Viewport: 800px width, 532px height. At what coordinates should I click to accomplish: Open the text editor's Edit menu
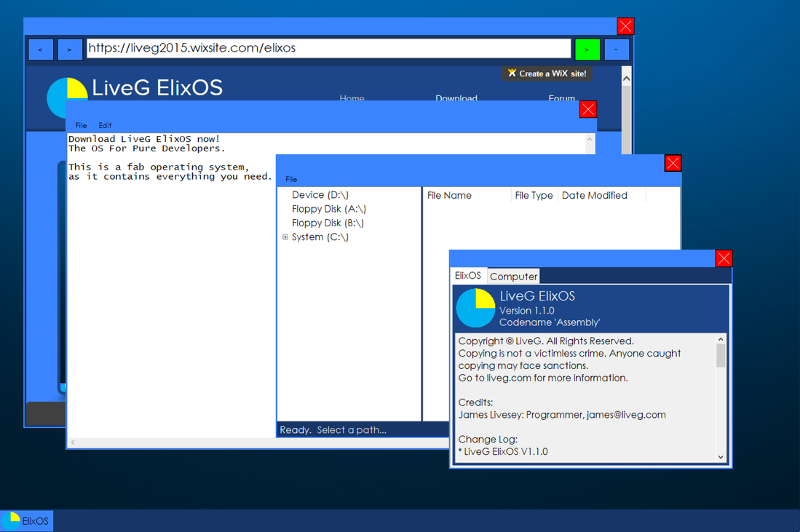(x=105, y=125)
